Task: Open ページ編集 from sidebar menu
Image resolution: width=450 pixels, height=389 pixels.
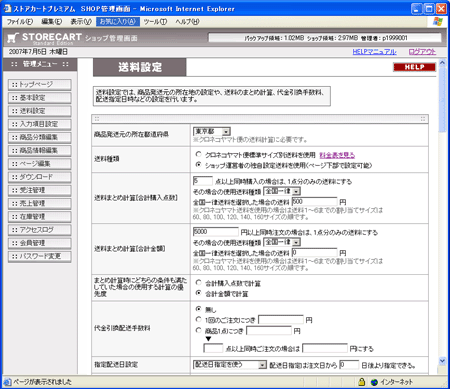Action: click(40, 164)
